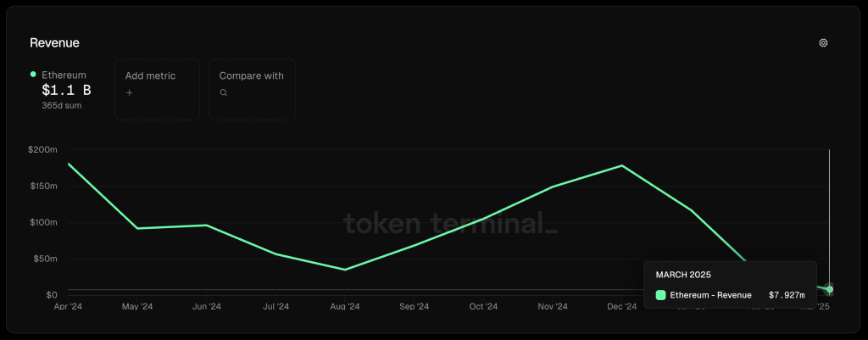Click the Revenue chart title

[54, 42]
